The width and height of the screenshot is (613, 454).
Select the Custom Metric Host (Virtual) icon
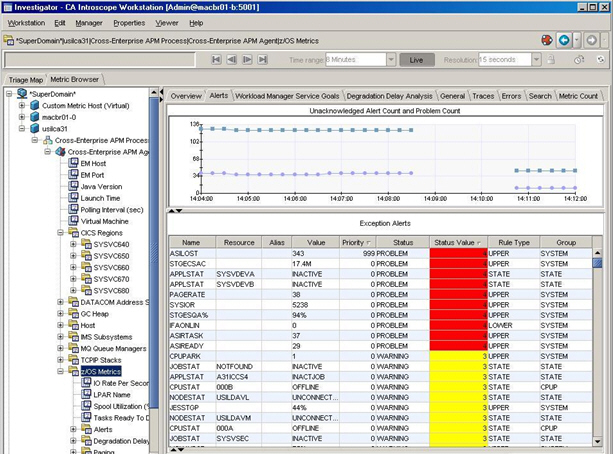point(32,105)
